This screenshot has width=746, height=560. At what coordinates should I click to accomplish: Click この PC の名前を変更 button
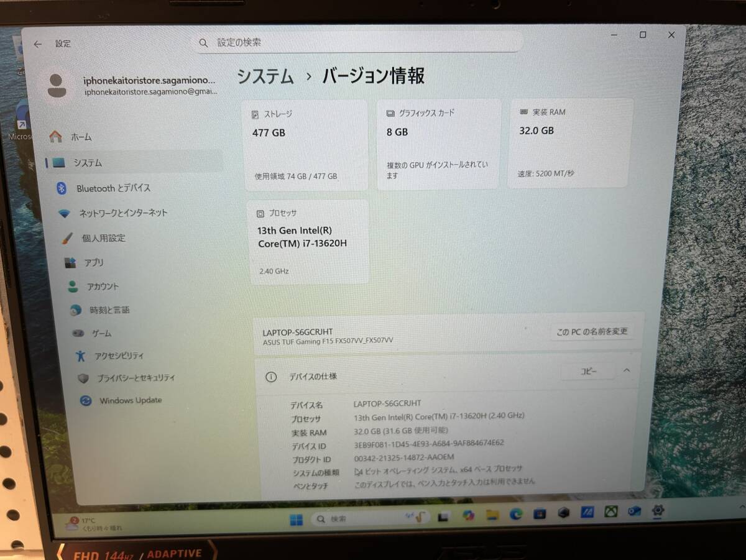(592, 331)
